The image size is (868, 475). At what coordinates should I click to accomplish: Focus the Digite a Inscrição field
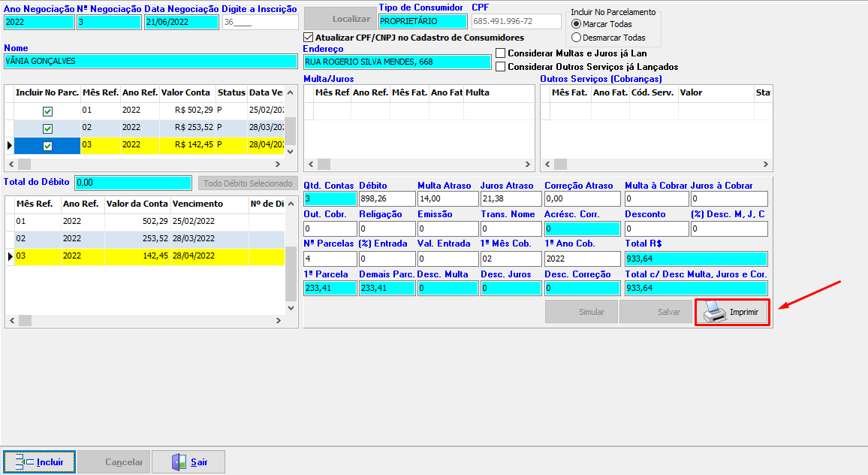coord(259,23)
